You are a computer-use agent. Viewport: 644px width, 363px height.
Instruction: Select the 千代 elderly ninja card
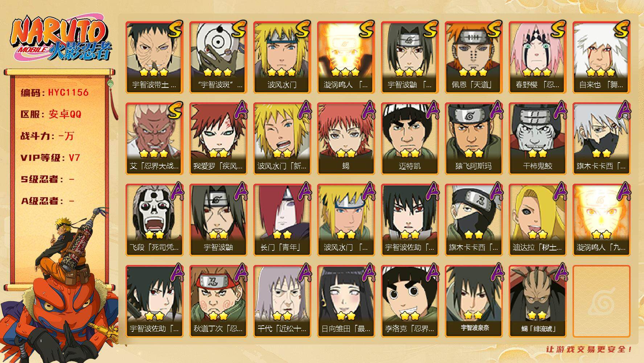click(282, 301)
